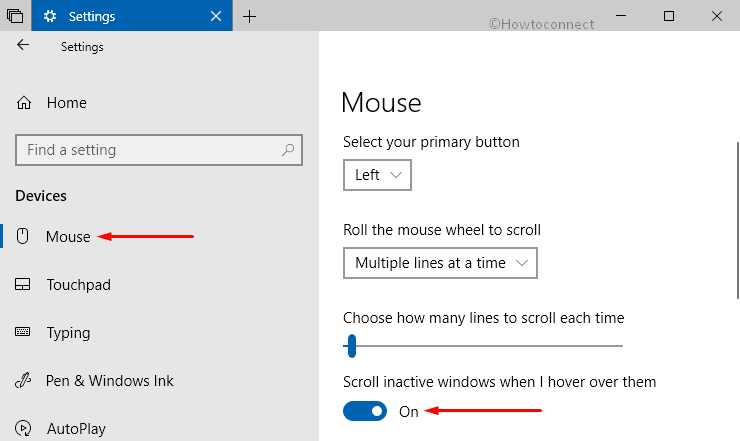Add a new tab with plus button
The image size is (740, 441).
pyautogui.click(x=249, y=17)
